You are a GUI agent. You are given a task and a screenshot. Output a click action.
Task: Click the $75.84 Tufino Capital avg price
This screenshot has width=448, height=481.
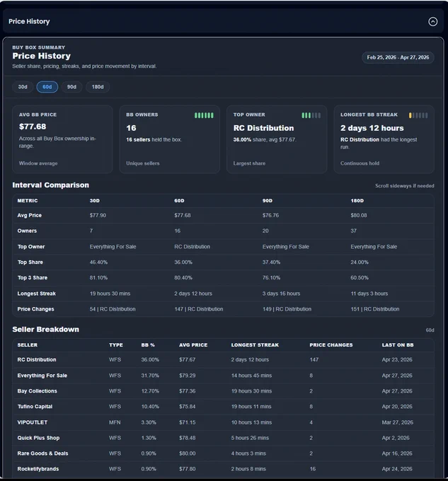click(187, 407)
